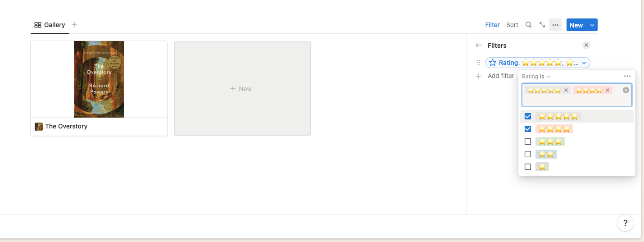Expand the New button dropdown arrow
Image resolution: width=644 pixels, height=242 pixels.
(592, 25)
